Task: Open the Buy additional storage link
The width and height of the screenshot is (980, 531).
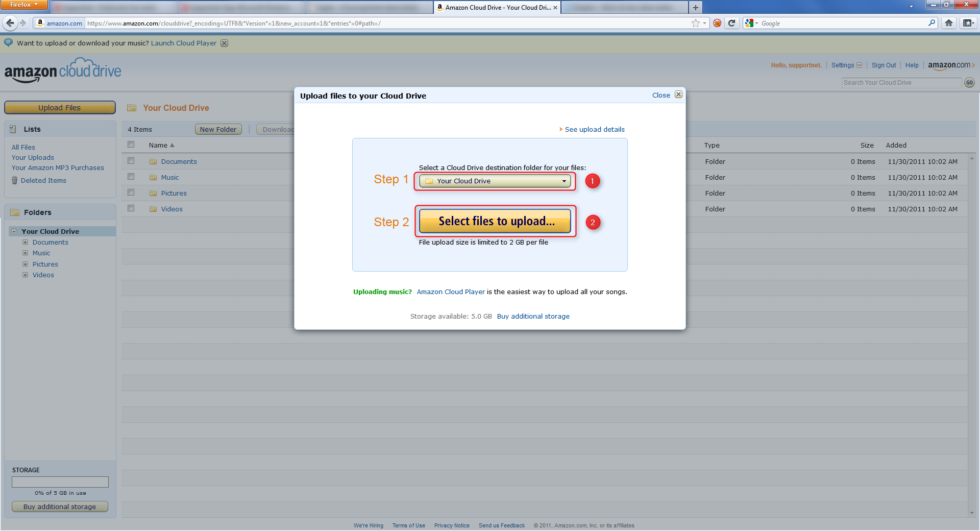Action: [x=533, y=316]
